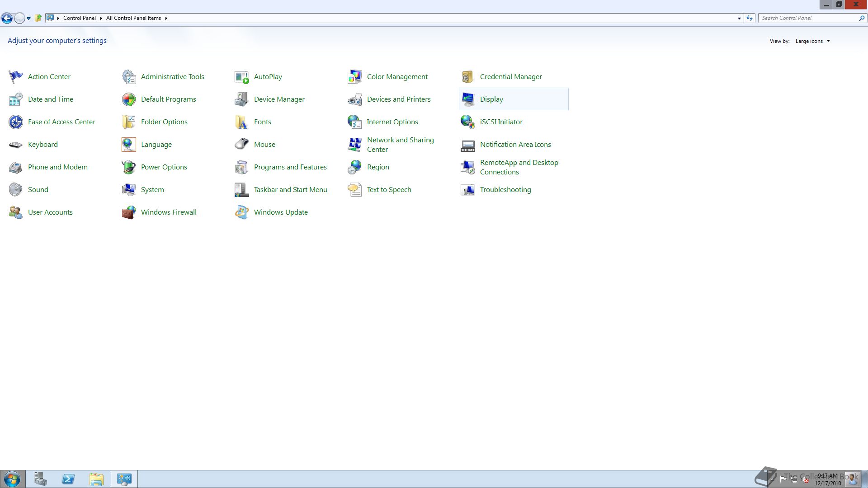
Task: Click the taskbar clock showing 9:17 AM
Action: point(828,479)
